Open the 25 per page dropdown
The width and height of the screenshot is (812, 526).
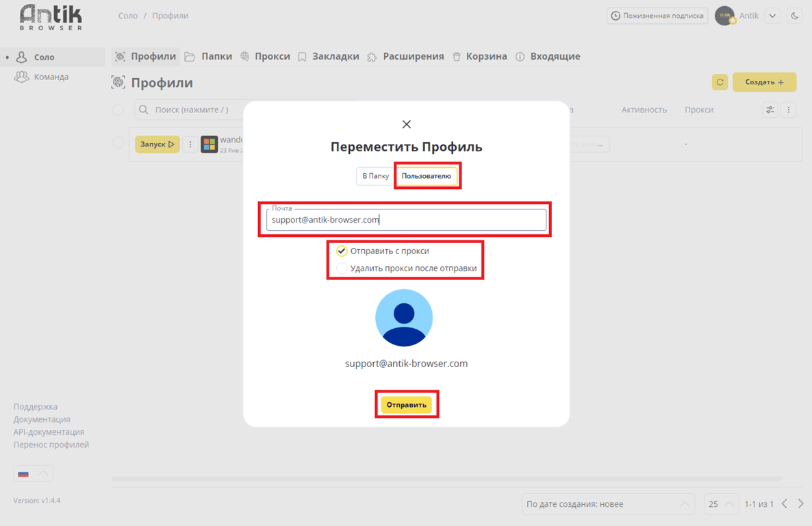722,503
